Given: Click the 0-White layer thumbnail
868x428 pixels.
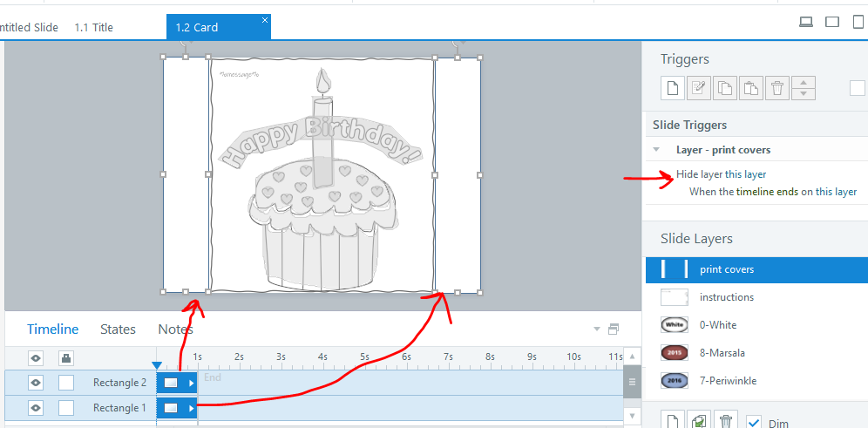Looking at the screenshot, I should pos(675,325).
